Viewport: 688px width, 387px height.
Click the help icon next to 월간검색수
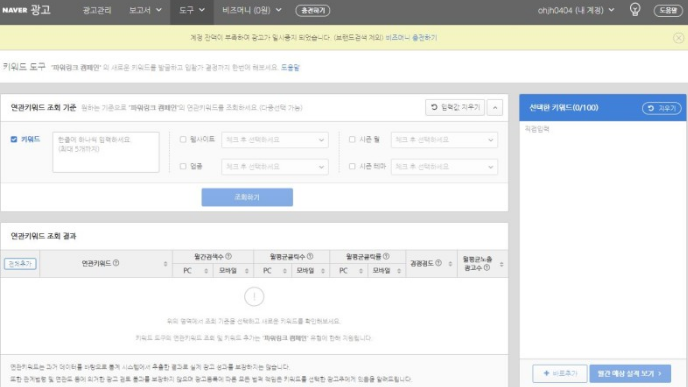click(228, 256)
